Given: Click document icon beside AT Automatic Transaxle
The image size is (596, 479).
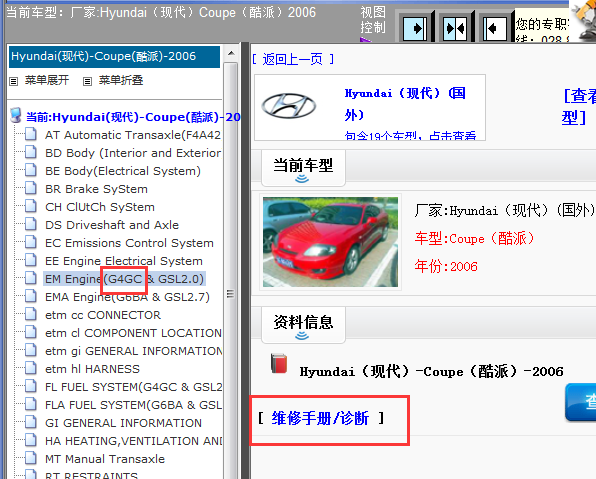Looking at the screenshot, I should [31, 134].
